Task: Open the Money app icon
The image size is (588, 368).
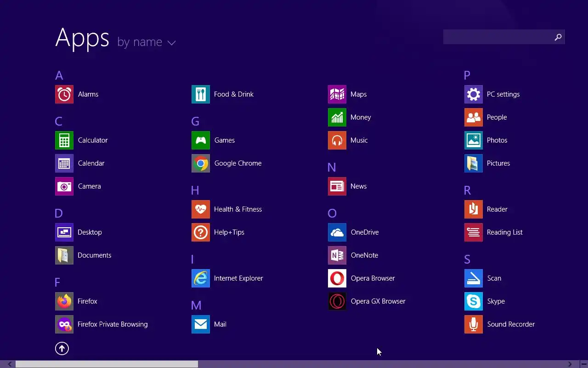Action: pos(337,117)
